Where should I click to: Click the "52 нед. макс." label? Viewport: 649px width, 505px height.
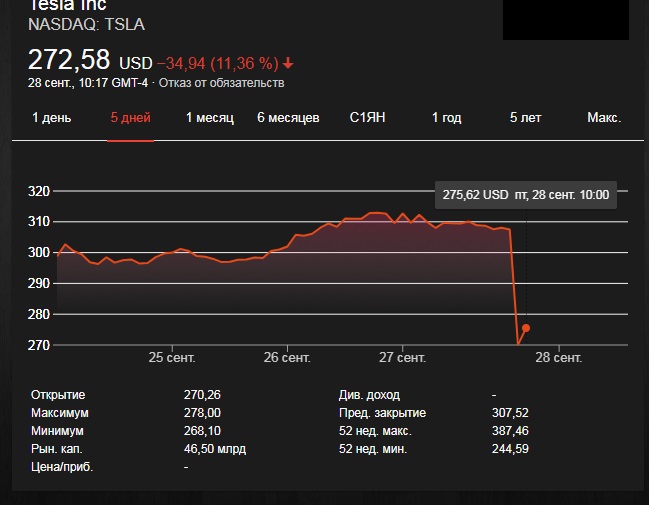(375, 431)
